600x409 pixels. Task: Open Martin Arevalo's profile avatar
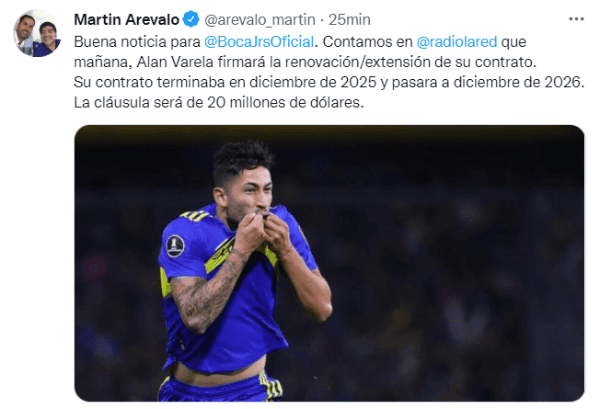coord(37,33)
